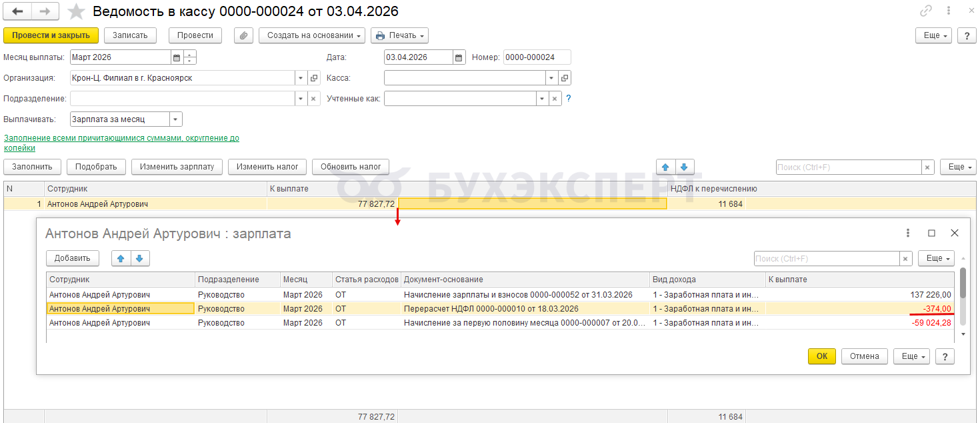Click Провести и закрыть
This screenshot has height=423, width=980.
51,35
